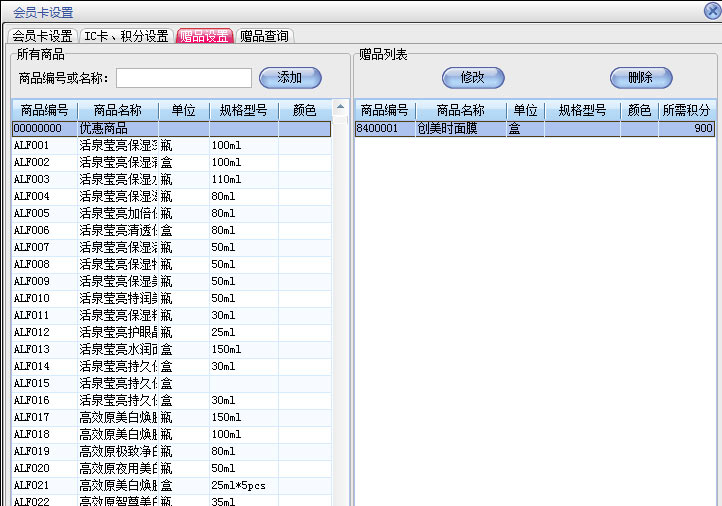The width and height of the screenshot is (722, 506).
Task: Click 颜色 column header in product list
Action: point(304,110)
